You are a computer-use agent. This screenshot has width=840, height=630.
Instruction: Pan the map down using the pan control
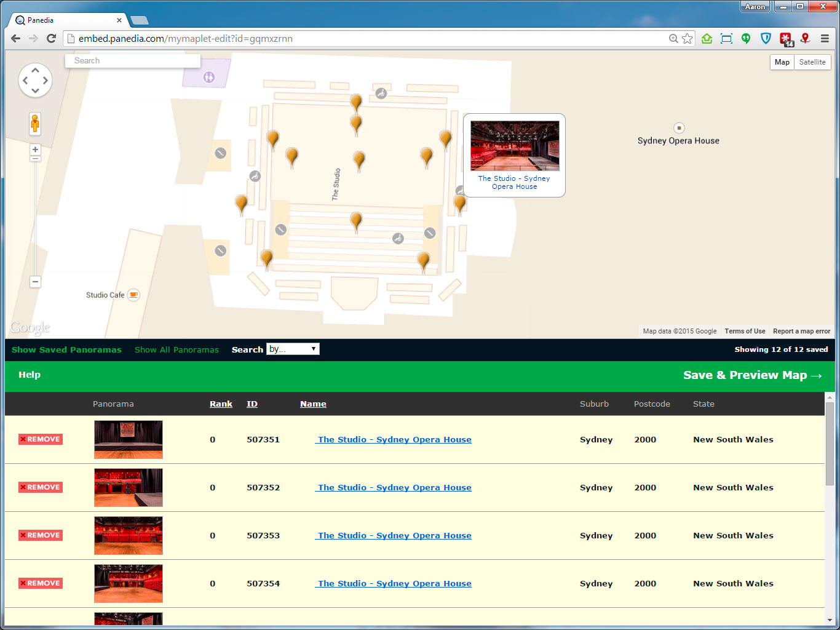pyautogui.click(x=35, y=91)
